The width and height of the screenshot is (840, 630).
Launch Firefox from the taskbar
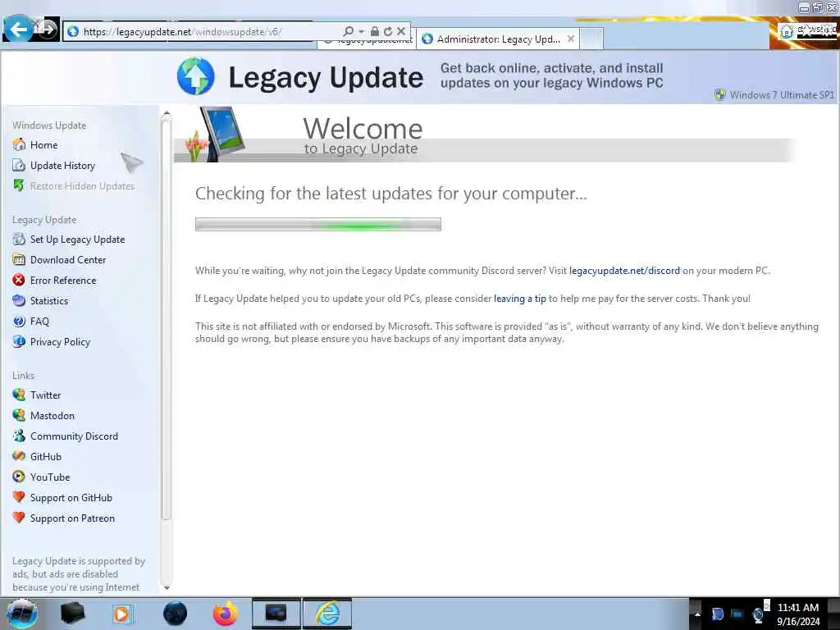(x=225, y=614)
